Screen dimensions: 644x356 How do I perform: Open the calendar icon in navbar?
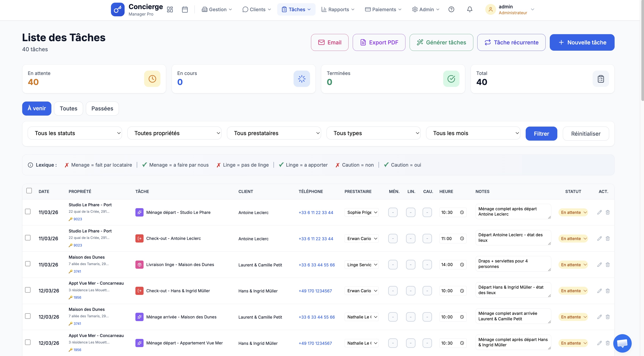click(x=185, y=9)
